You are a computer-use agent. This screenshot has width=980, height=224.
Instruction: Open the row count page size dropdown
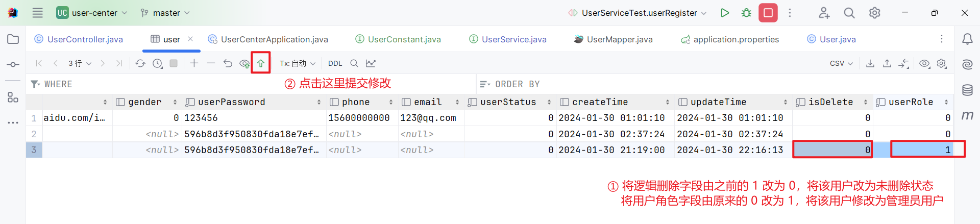click(80, 63)
